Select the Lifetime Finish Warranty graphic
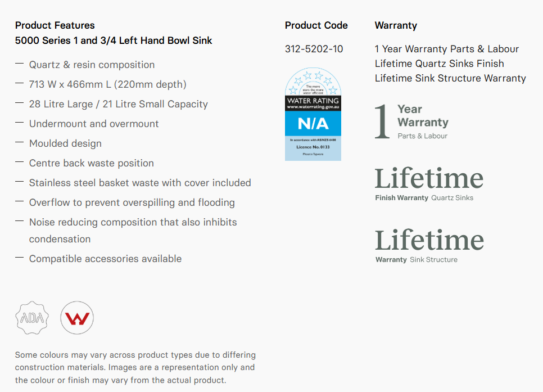 429,184
